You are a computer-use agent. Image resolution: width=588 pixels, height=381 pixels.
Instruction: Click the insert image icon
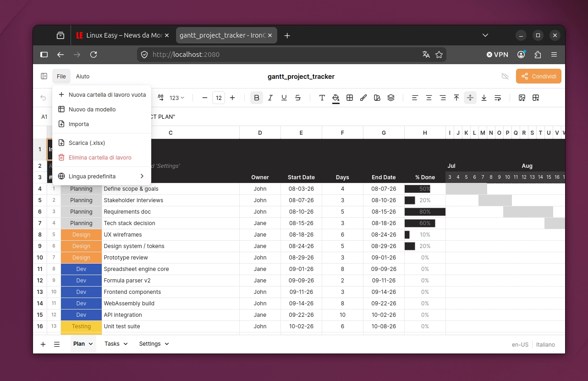[x=522, y=98]
